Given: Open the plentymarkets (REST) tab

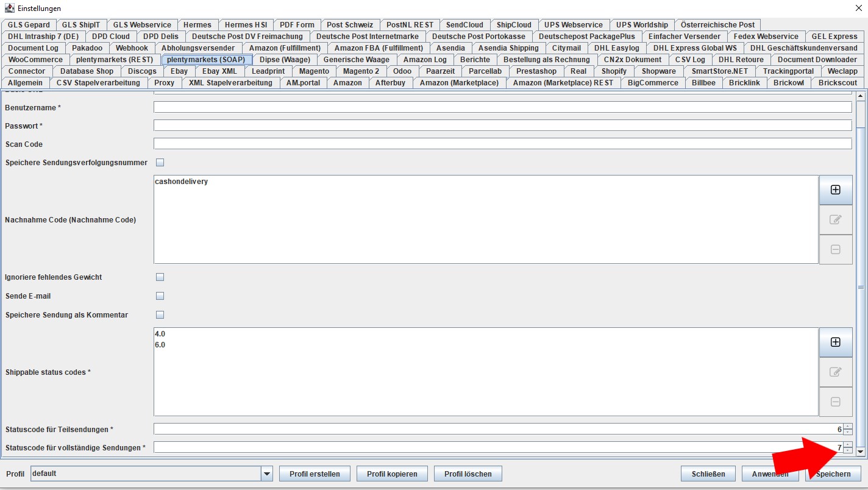Looking at the screenshot, I should tap(115, 60).
